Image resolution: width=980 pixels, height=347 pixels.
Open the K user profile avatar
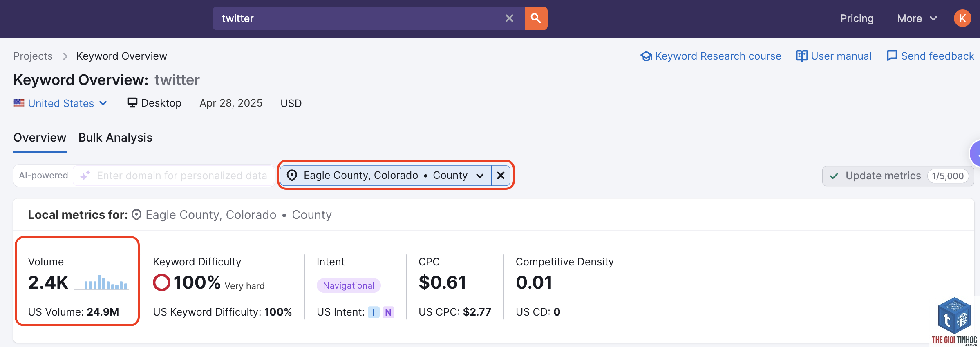(x=962, y=18)
